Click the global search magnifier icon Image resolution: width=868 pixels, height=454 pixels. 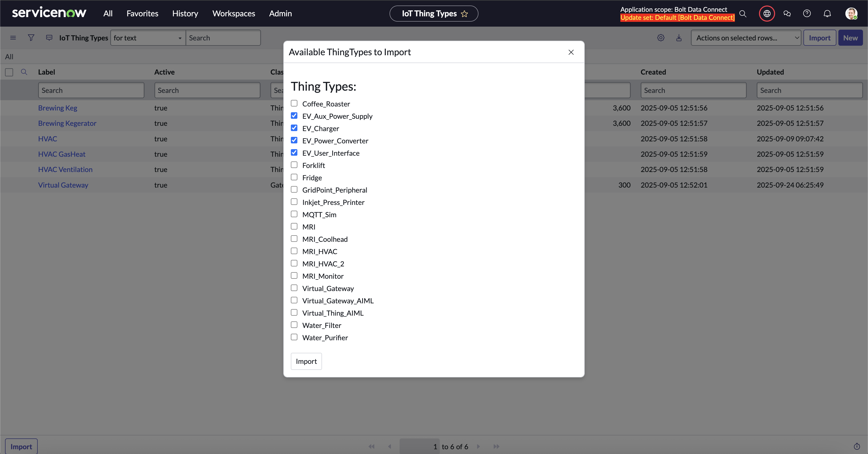pos(743,14)
